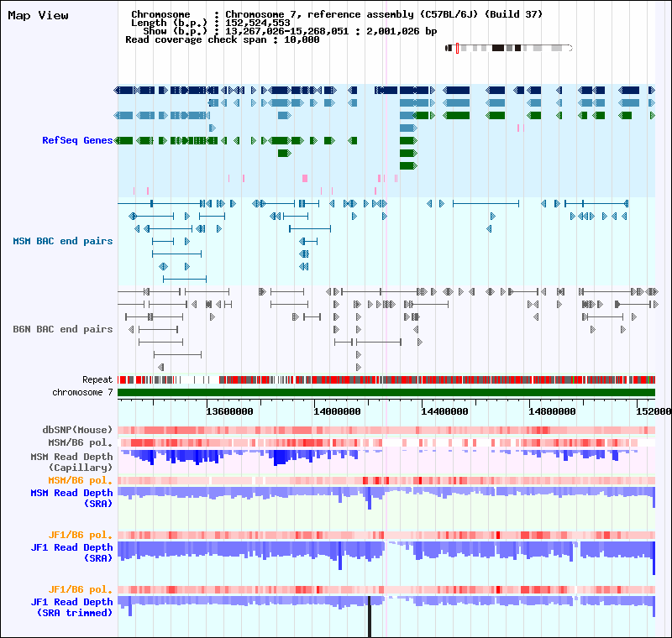
Task: Click the Map View heading
Action: pos(38,15)
